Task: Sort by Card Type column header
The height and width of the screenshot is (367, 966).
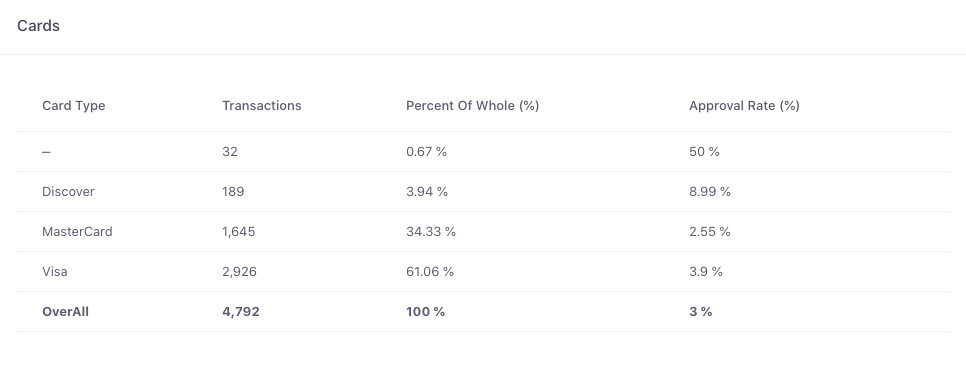Action: point(73,105)
